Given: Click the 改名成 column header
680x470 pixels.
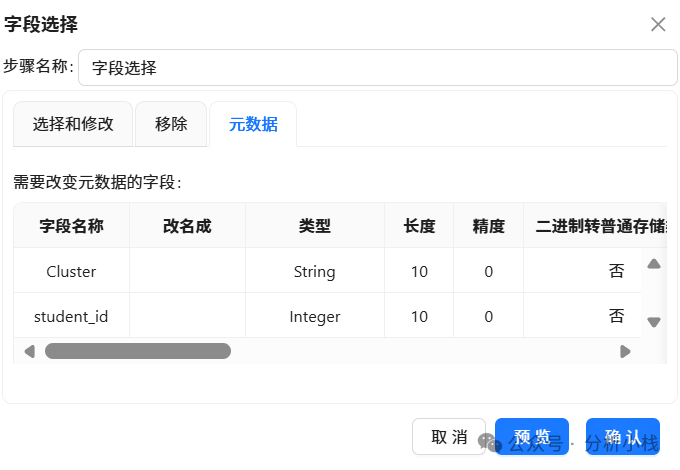Looking at the screenshot, I should 187,225.
